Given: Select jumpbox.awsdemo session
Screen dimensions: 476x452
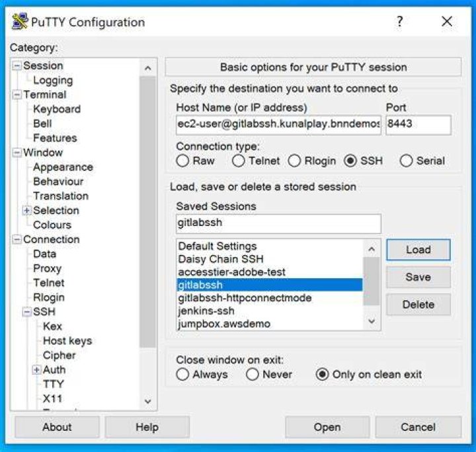Looking at the screenshot, I should [270, 324].
